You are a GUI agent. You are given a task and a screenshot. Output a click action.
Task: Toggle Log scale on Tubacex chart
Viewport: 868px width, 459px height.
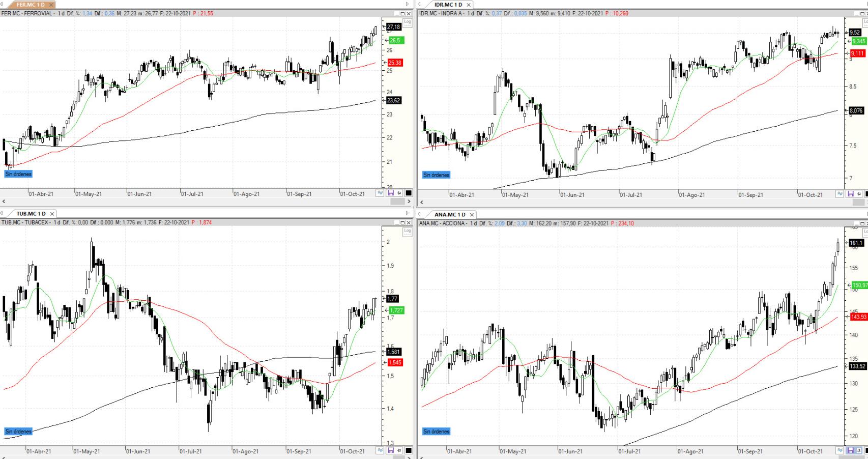pos(408,232)
